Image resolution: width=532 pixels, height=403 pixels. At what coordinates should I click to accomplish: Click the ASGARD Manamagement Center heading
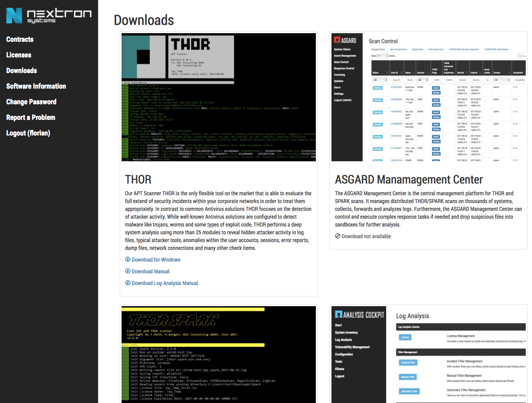point(409,180)
